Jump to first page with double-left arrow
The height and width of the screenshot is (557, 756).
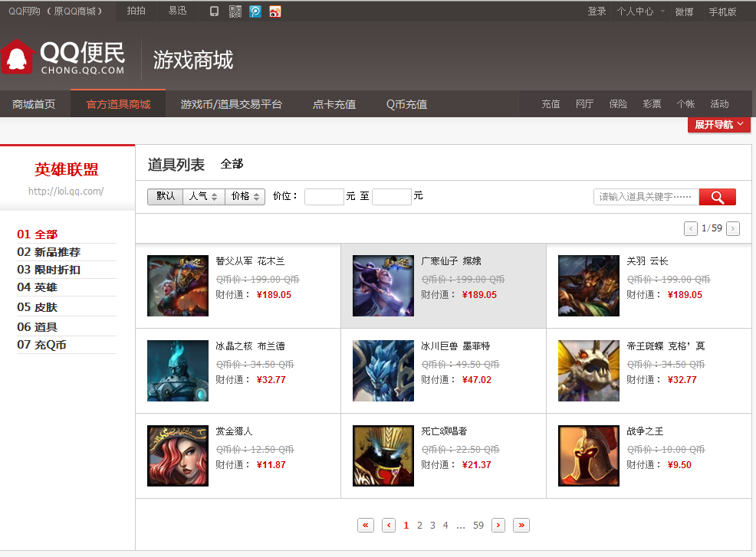coord(366,525)
